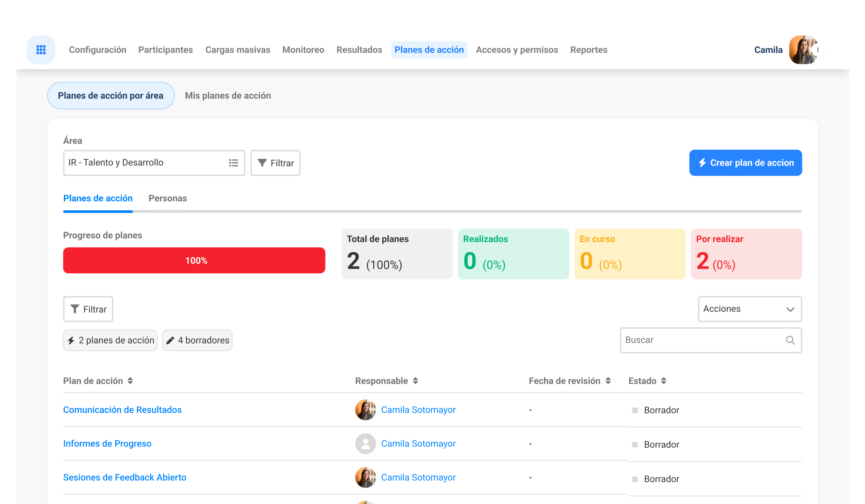This screenshot has width=865, height=504.
Task: Select the Planes de acción sub-tab
Action: [x=98, y=199]
